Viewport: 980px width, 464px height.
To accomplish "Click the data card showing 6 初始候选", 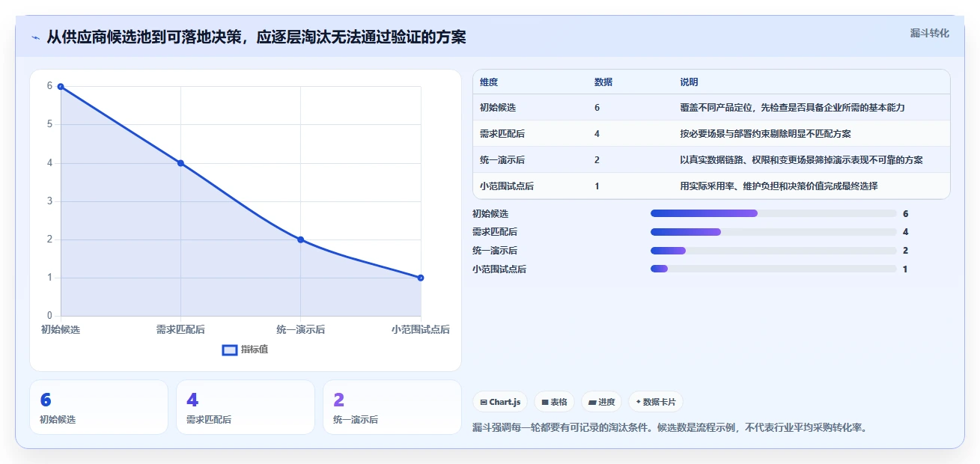I will tap(99, 407).
